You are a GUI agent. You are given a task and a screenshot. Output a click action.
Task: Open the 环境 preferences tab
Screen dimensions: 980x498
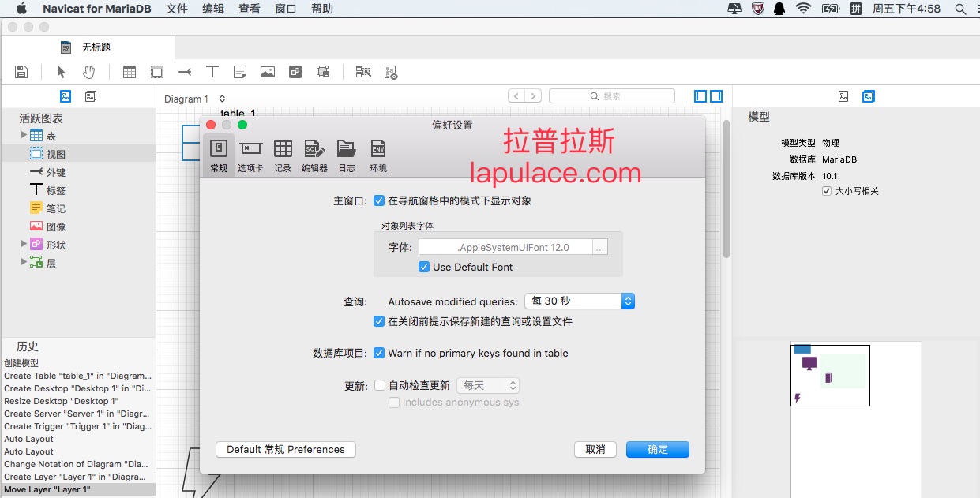[x=378, y=154]
